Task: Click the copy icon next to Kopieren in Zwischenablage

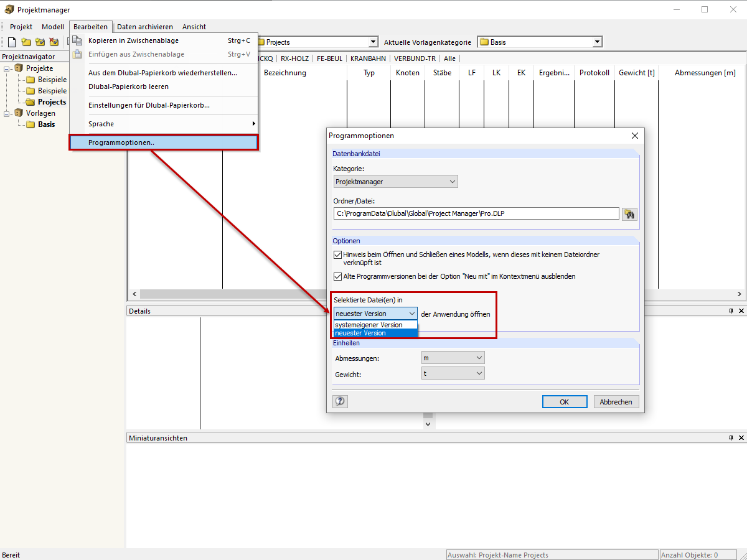Action: [x=77, y=39]
